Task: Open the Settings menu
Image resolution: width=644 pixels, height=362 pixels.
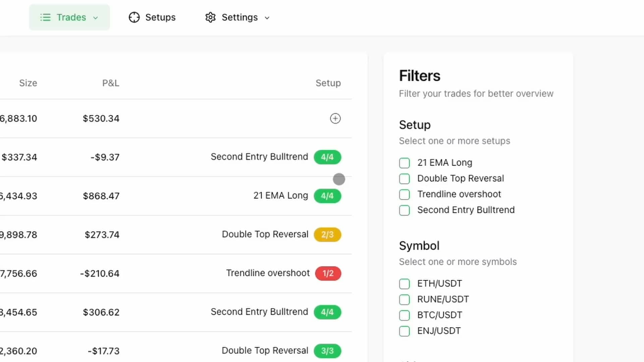Action: pos(237,17)
